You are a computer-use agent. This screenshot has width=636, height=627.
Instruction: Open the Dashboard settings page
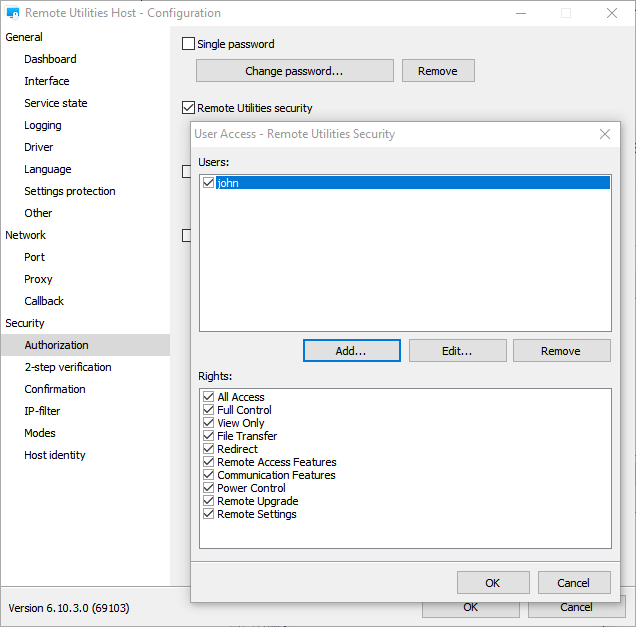click(50, 59)
